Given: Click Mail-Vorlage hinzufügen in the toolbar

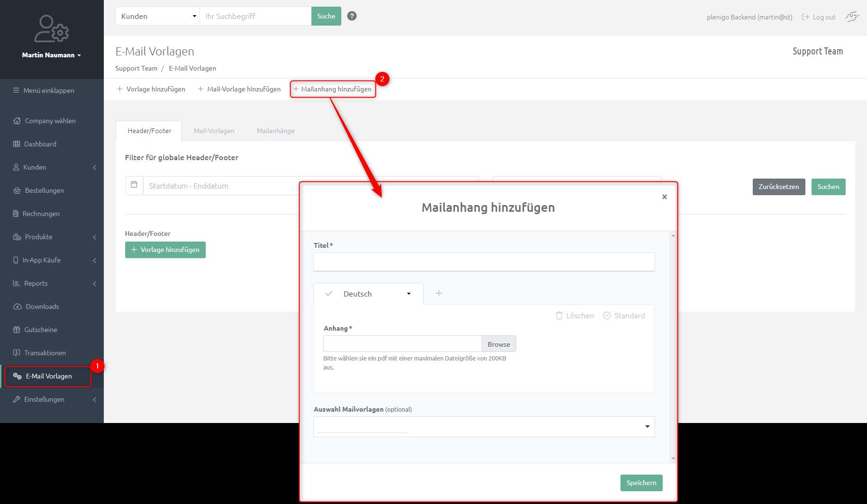Looking at the screenshot, I should pyautogui.click(x=239, y=89).
